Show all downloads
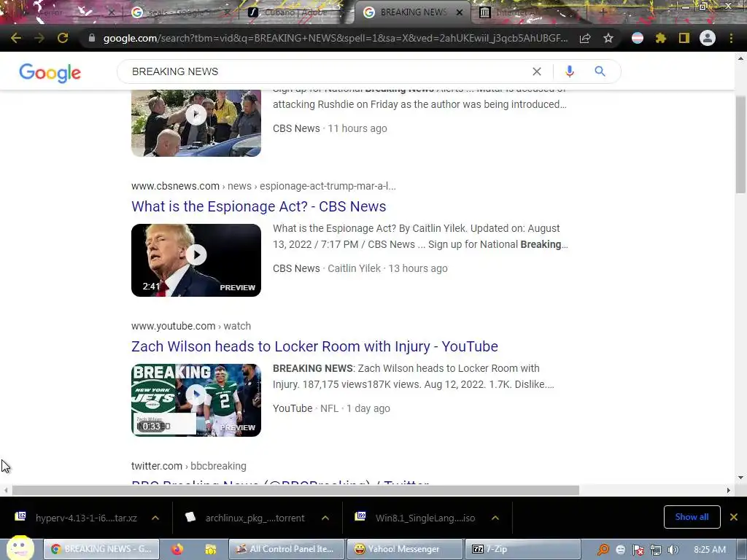Image resolution: width=747 pixels, height=560 pixels. point(692,517)
